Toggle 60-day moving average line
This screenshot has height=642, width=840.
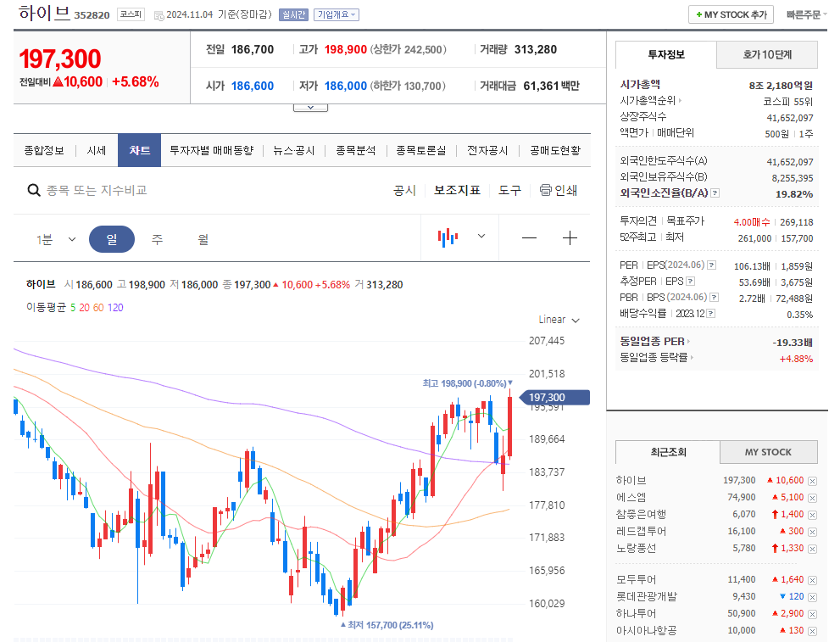[98, 308]
